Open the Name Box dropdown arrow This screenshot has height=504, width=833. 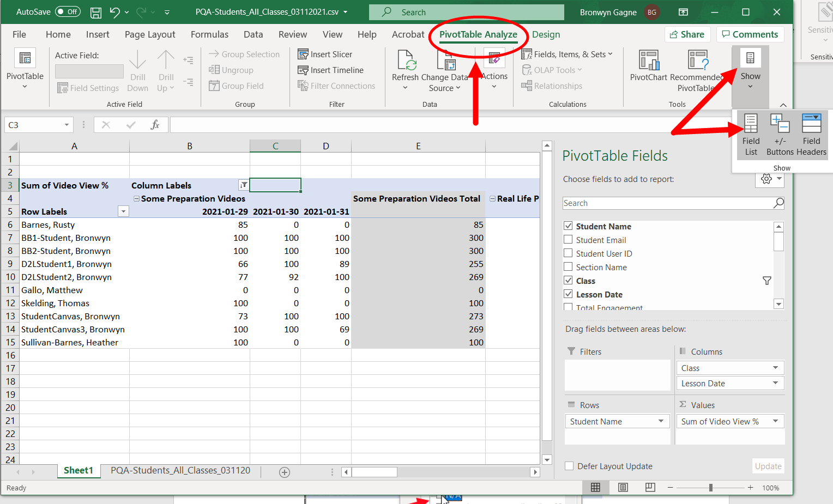click(67, 125)
